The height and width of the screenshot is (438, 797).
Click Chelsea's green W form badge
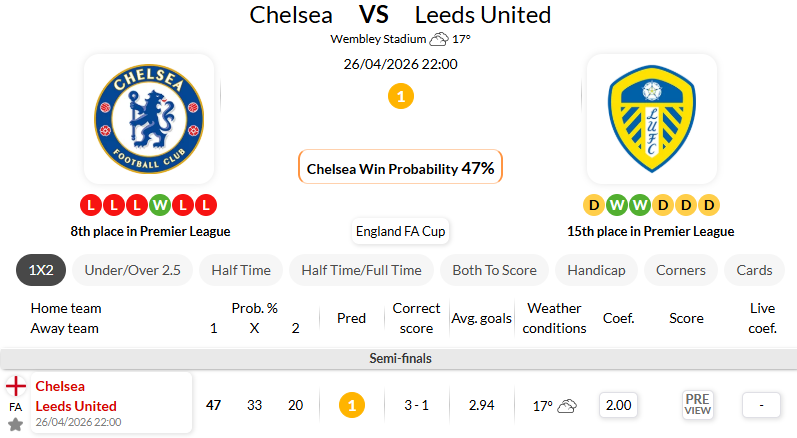coord(160,206)
